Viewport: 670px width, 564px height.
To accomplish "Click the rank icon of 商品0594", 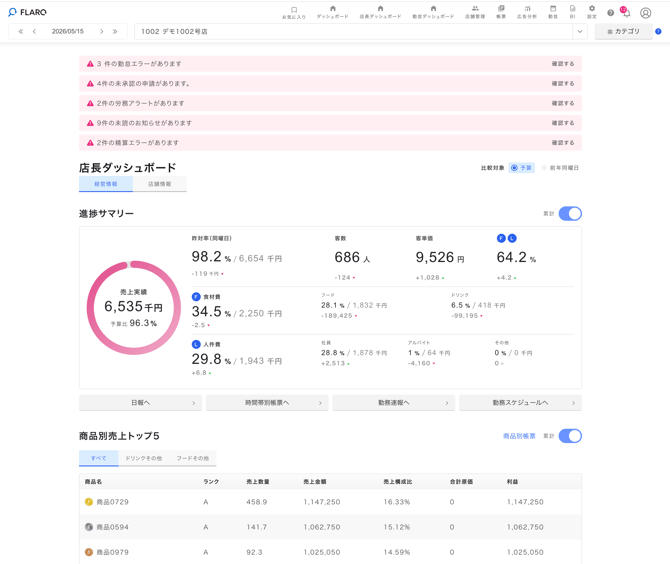I will pos(89,527).
